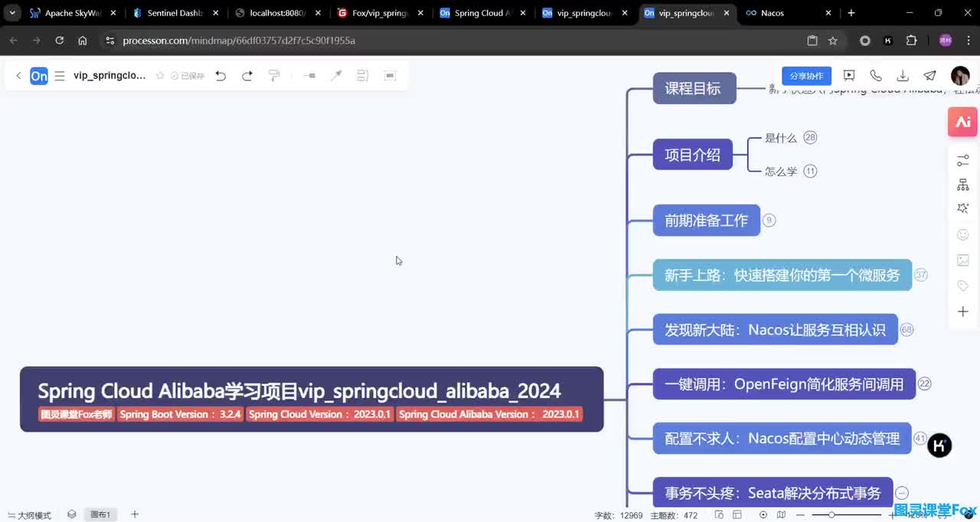This screenshot has height=522, width=980.
Task: Expand 前期准备工作 collapsed count 9
Action: click(769, 220)
